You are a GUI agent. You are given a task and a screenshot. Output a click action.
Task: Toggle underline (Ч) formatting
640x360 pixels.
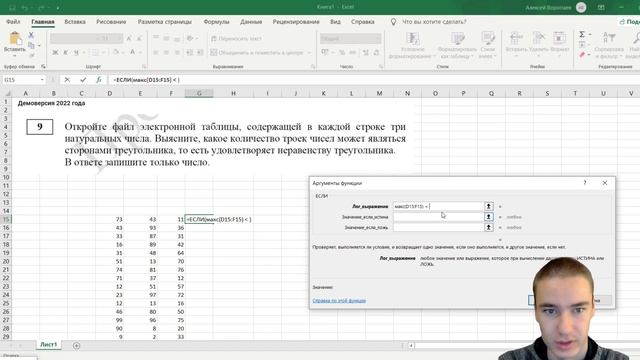click(76, 52)
